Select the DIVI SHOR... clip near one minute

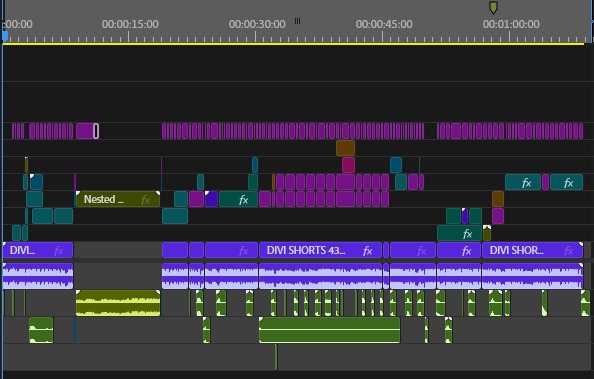tap(532, 251)
